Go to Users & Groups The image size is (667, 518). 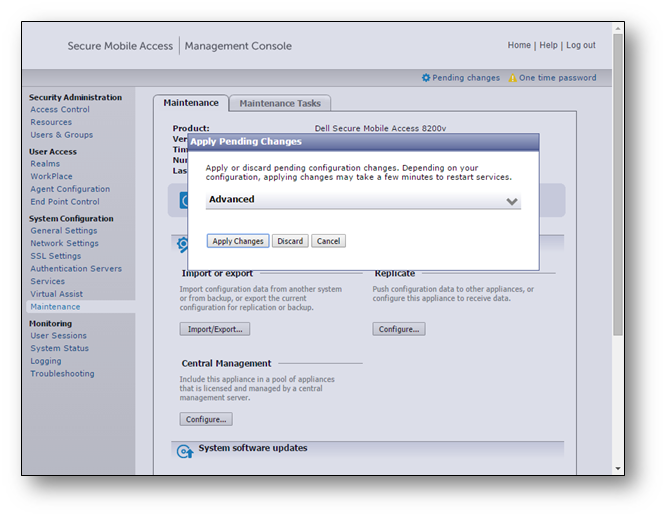62,135
